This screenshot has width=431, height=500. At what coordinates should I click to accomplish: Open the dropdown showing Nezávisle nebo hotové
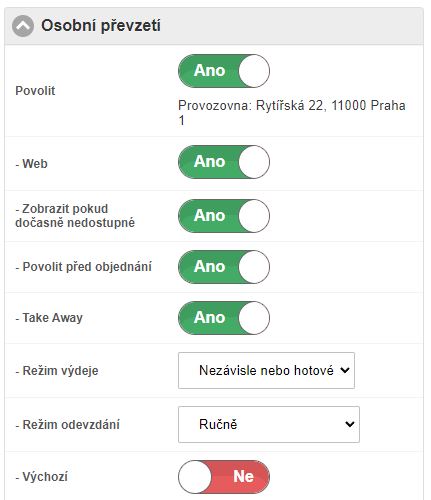[266, 371]
